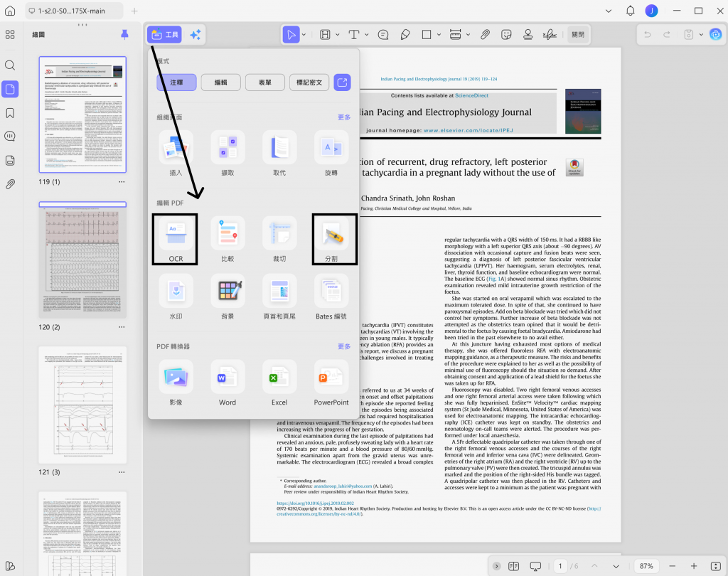Select the signature tool
The image size is (728, 576).
tap(550, 34)
